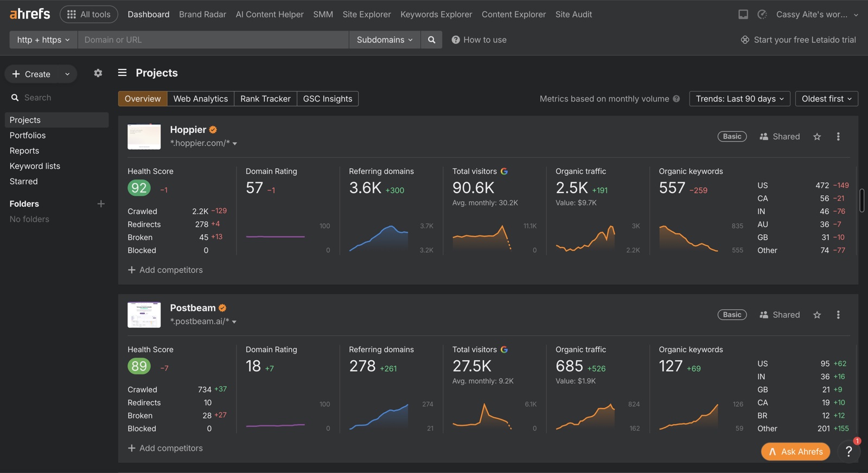The height and width of the screenshot is (473, 868).
Task: Switch to the Web Analytics tab
Action: 201,99
